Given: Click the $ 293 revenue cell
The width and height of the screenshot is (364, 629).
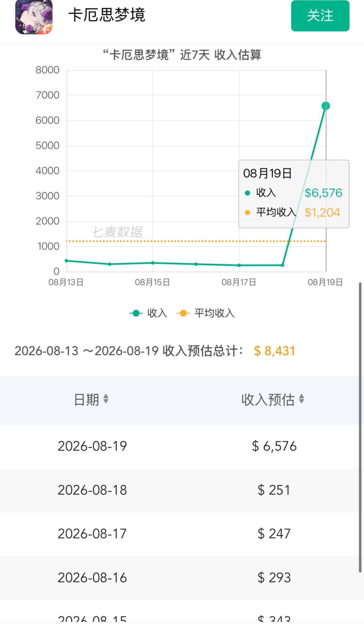Looking at the screenshot, I should tap(274, 577).
